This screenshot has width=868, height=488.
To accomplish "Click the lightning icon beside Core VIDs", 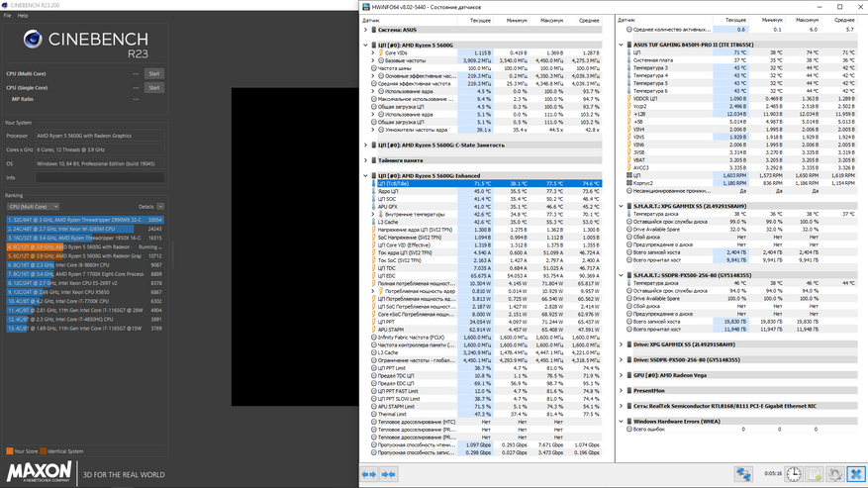I will point(380,52).
